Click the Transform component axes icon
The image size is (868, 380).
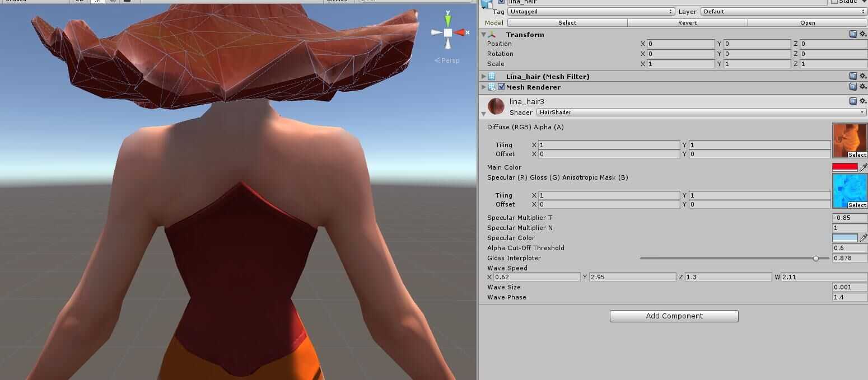[492, 35]
